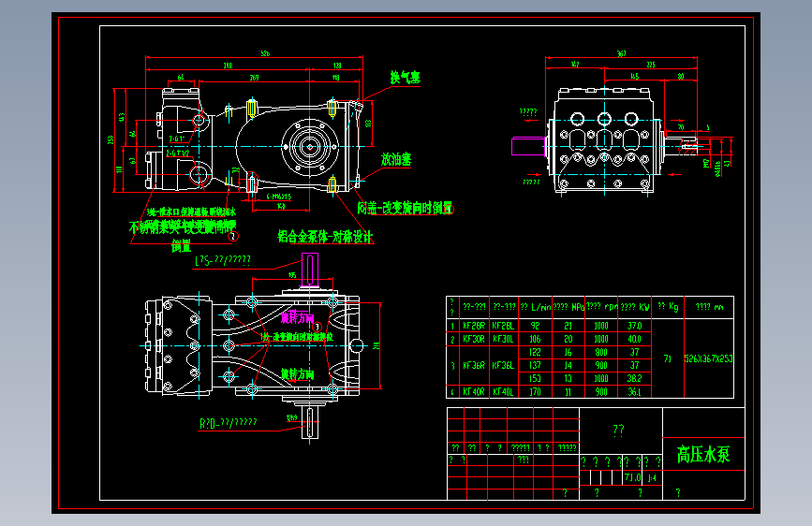Select the magenta 旋转方向 label in top view
Image resolution: width=812 pixels, height=526 pixels.
pos(297,318)
